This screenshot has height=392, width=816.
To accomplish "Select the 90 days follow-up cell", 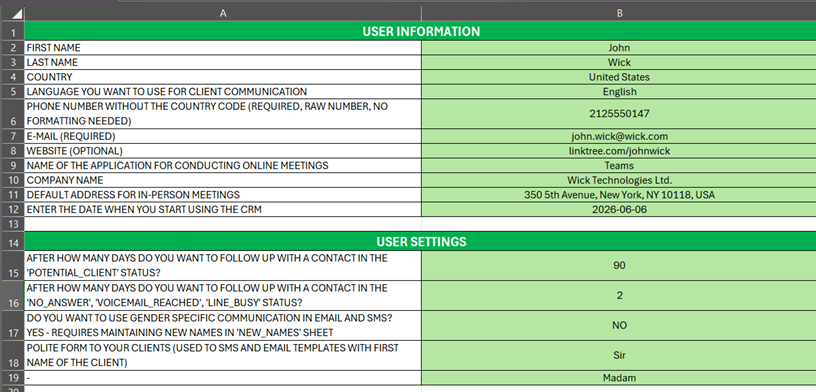I will [619, 265].
